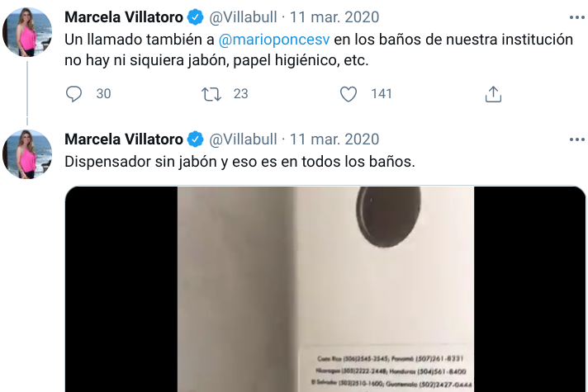Screen dimensions: 588x392
Task: Click Marcela Villatoro name on first tweet
Action: click(x=124, y=17)
